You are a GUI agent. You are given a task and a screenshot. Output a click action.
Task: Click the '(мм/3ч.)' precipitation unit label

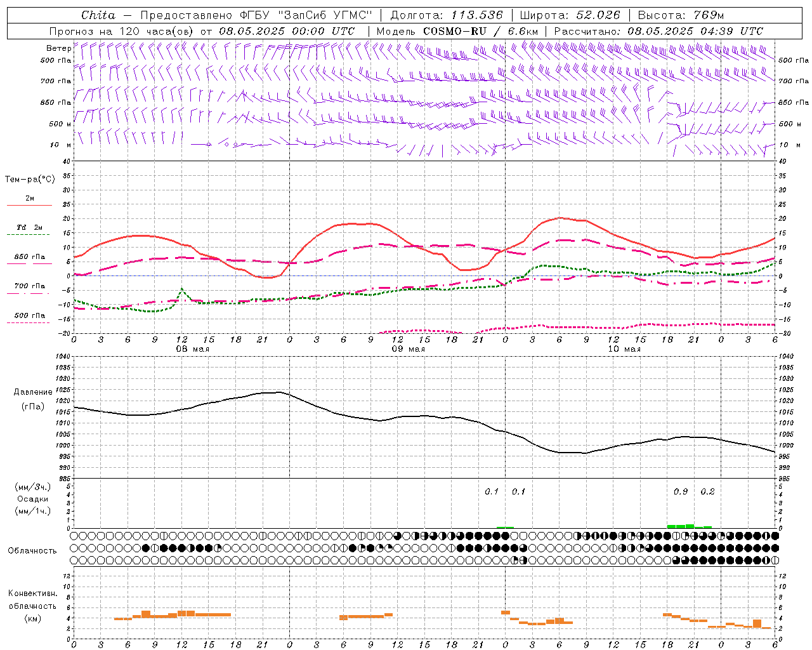[33, 487]
